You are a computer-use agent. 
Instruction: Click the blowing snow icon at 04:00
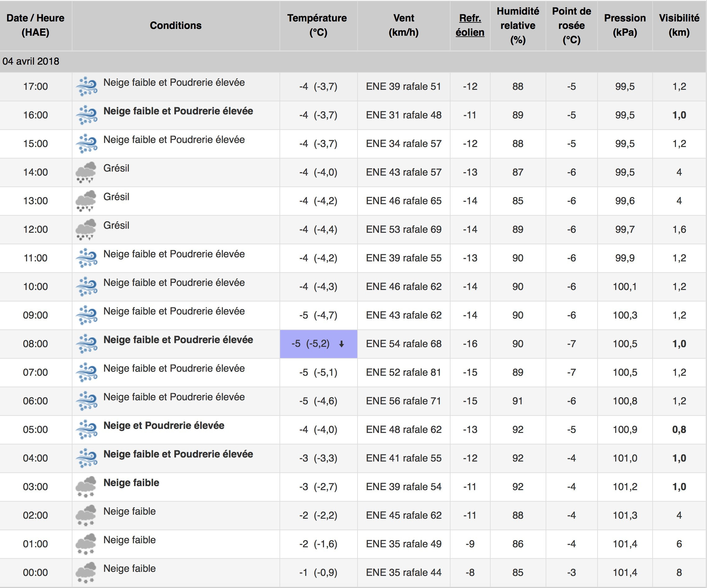coord(86,458)
